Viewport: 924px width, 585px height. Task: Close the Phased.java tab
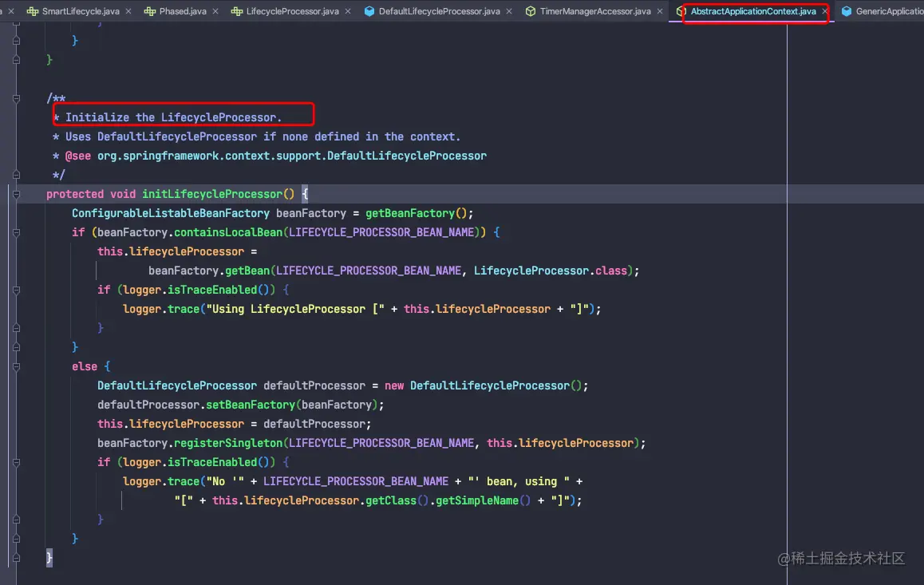pos(215,11)
